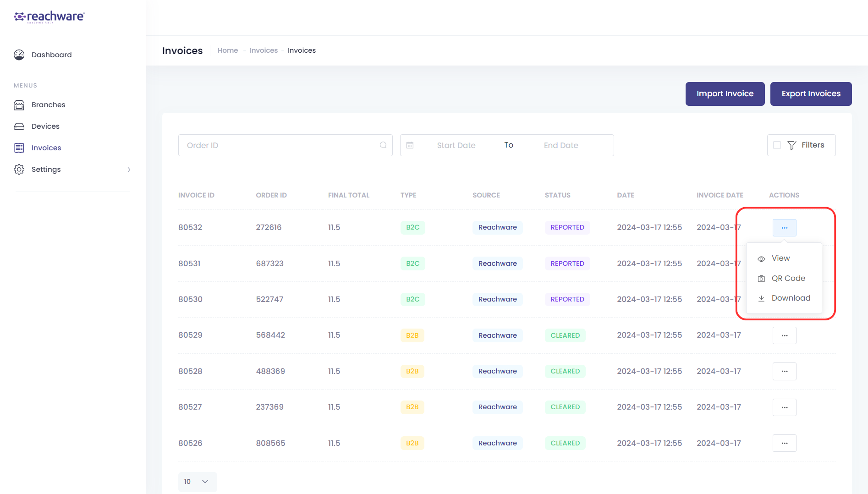Open actions menu for invoice 80526
This screenshot has height=494, width=868.
785,443
